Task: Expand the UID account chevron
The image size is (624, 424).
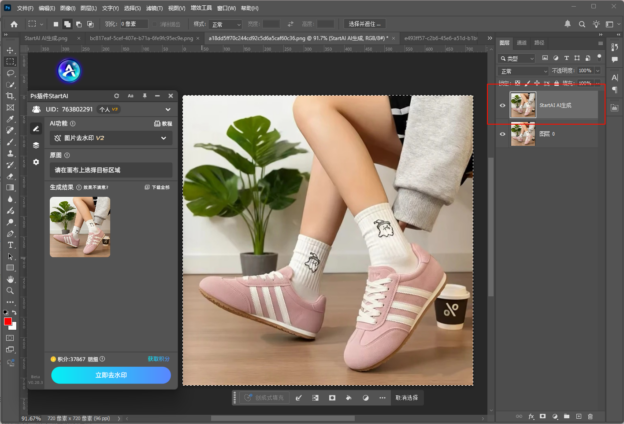Action: click(168, 109)
